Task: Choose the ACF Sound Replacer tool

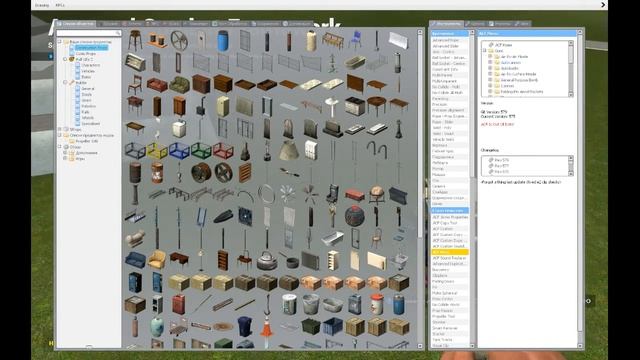Action: [x=450, y=258]
